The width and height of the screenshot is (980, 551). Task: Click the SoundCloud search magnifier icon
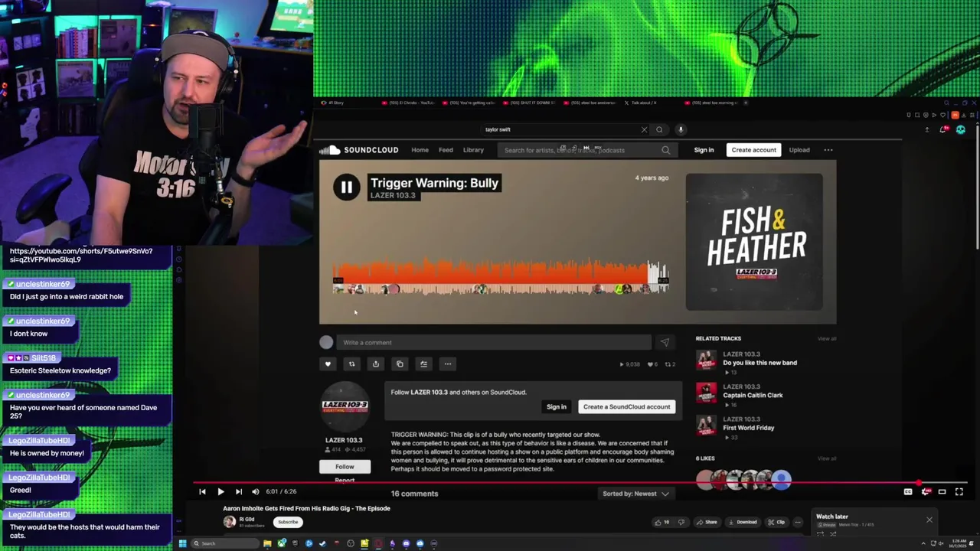tap(665, 150)
